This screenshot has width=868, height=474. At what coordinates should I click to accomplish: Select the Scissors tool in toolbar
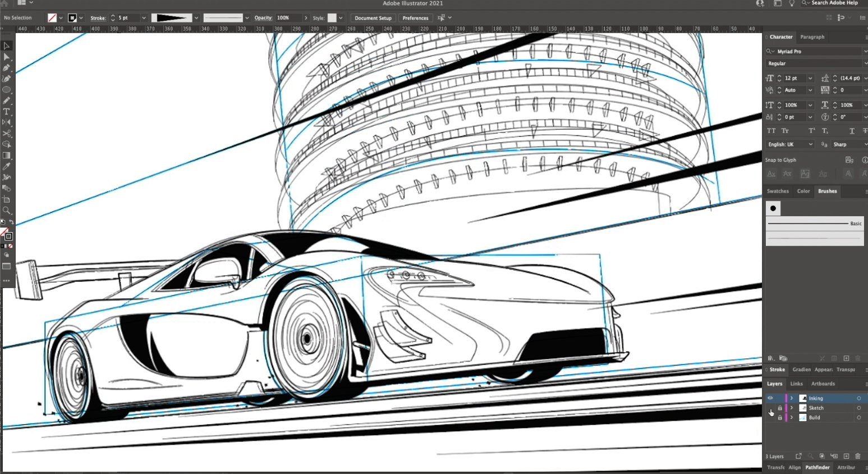click(7, 134)
